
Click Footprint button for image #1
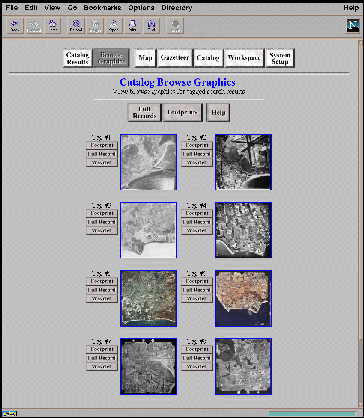(102, 145)
